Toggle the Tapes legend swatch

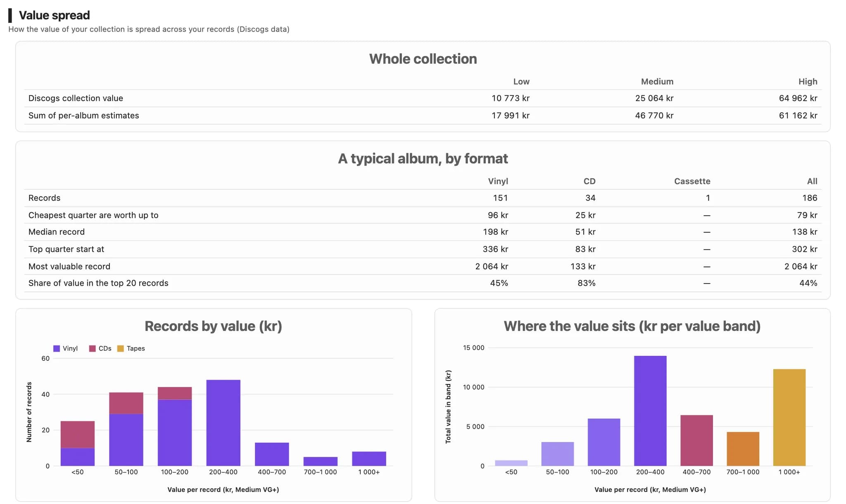click(x=121, y=348)
